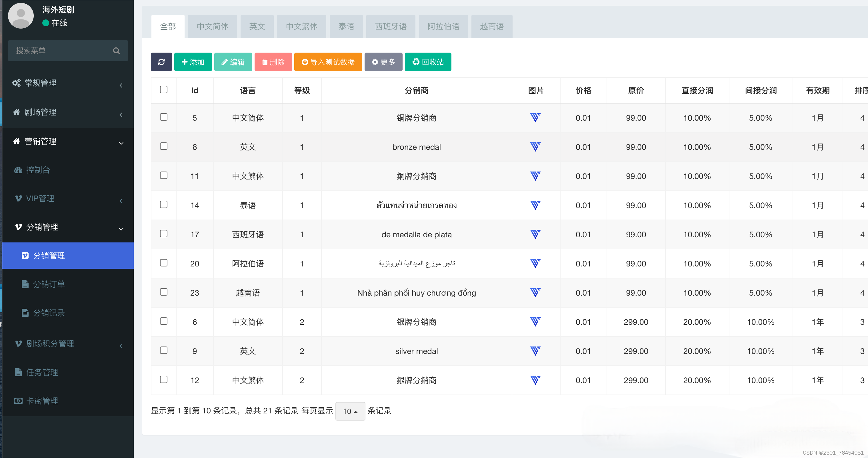868x458 pixels.
Task: Click image thumbnail for 银牌分销商 row
Action: [x=535, y=322]
